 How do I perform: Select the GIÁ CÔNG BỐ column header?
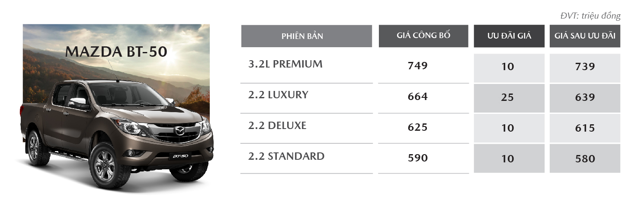point(423,36)
